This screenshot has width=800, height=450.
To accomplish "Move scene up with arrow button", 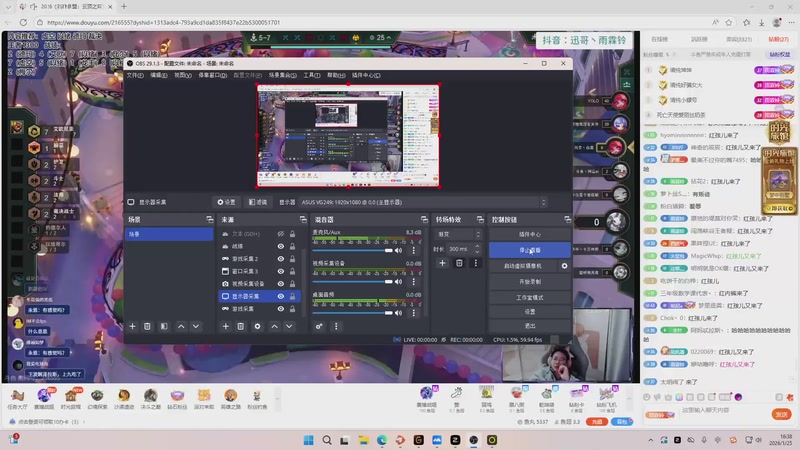I will pos(181,327).
